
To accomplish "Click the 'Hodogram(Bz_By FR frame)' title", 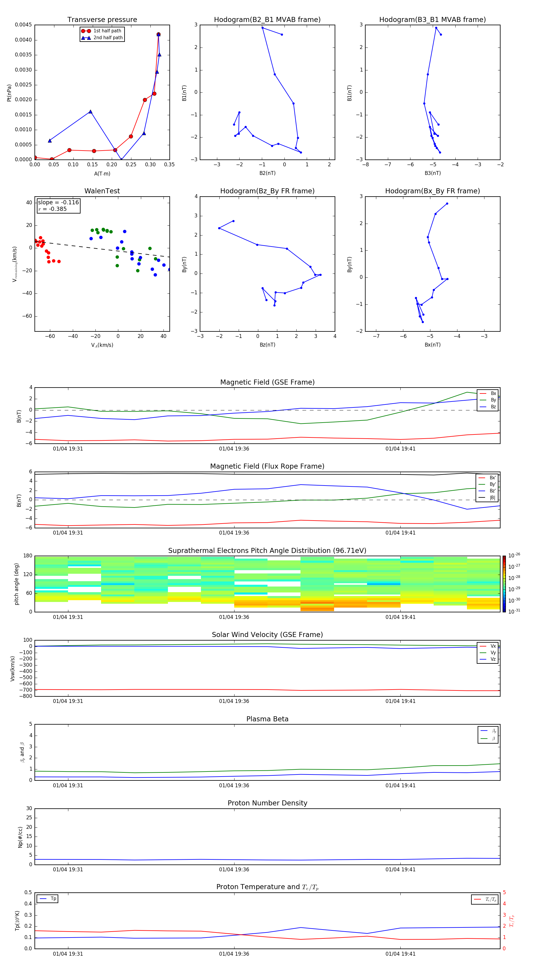I will [x=267, y=191].
